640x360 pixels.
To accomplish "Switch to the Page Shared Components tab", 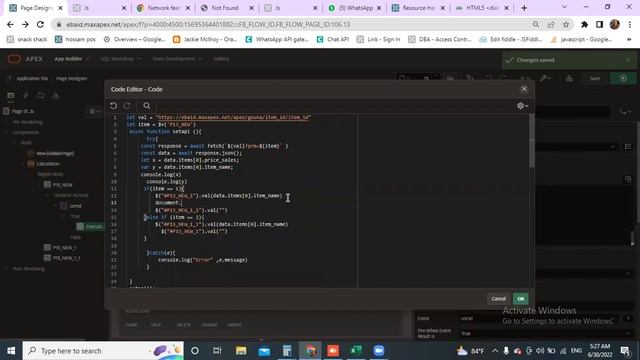I will point(56,96).
